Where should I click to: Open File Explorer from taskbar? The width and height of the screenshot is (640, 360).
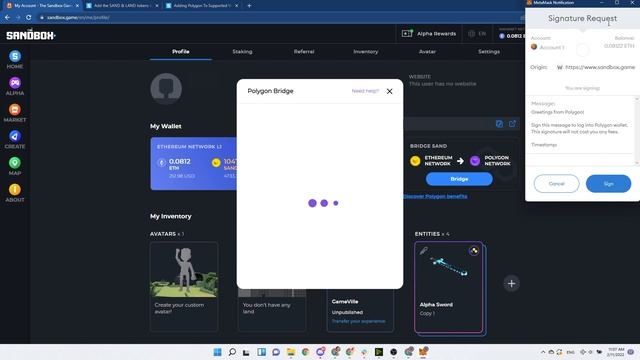tap(291, 352)
